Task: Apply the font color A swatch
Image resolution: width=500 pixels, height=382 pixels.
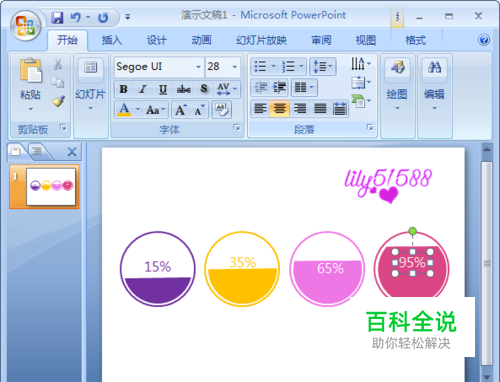Action: tap(124, 109)
